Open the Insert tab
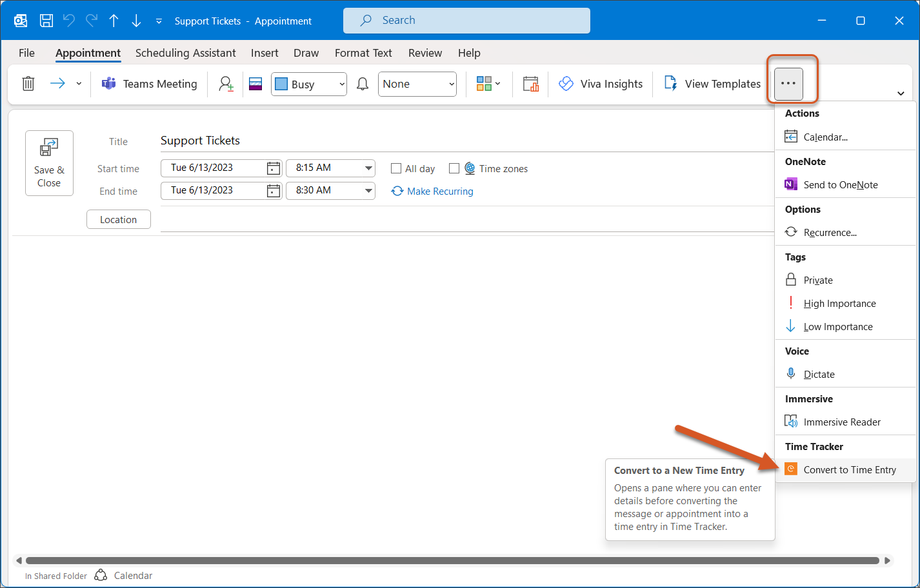This screenshot has width=920, height=588. click(265, 53)
